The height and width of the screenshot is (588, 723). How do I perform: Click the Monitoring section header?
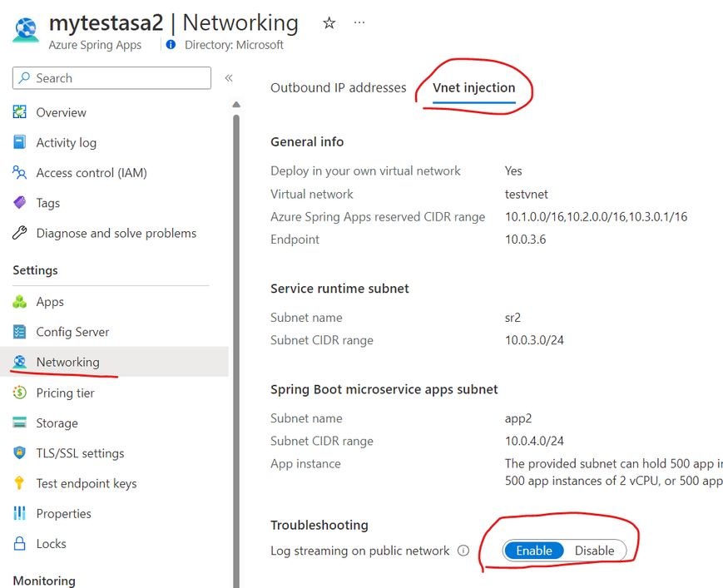coord(44,581)
